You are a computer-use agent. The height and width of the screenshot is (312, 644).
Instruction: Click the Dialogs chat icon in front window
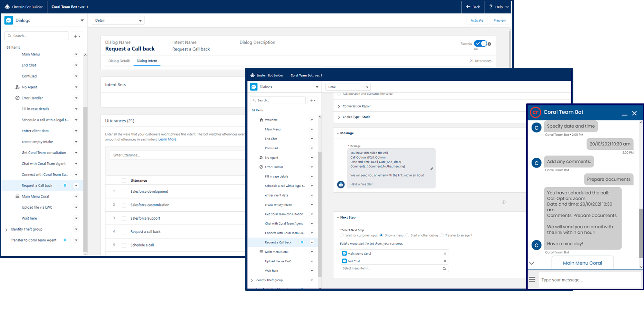254,87
